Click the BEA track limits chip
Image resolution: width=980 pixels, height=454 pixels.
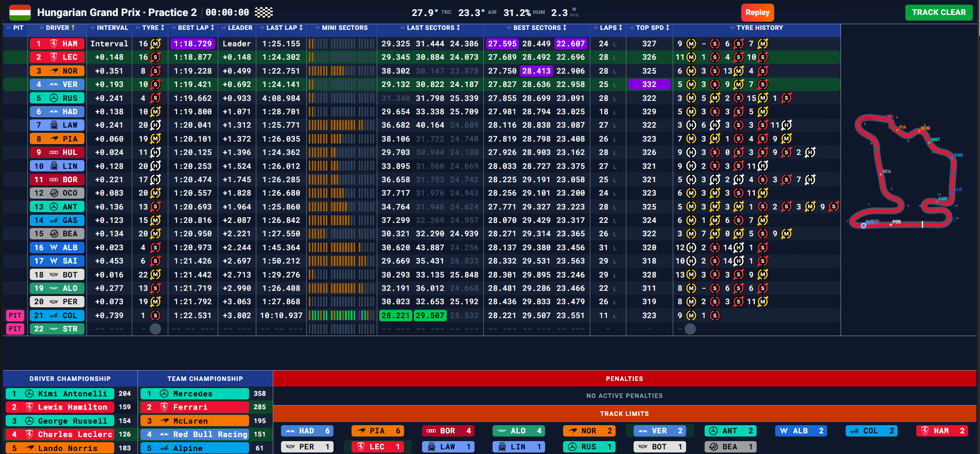pyautogui.click(x=730, y=447)
